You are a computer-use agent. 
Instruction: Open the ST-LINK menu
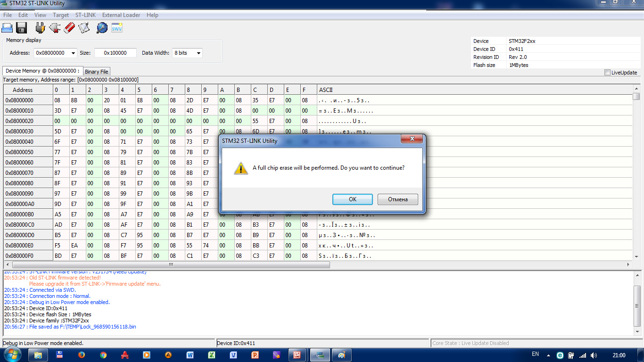click(85, 15)
